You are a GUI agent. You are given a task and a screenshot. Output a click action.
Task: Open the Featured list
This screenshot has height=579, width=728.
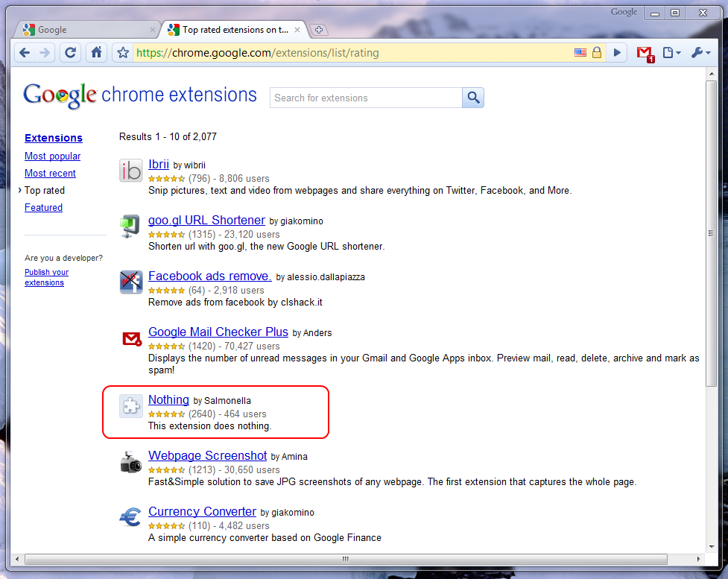43,208
